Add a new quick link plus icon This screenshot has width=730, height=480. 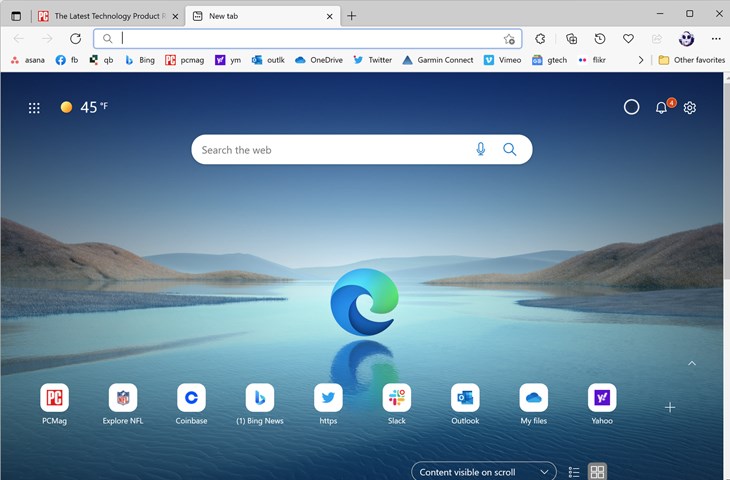coord(670,407)
